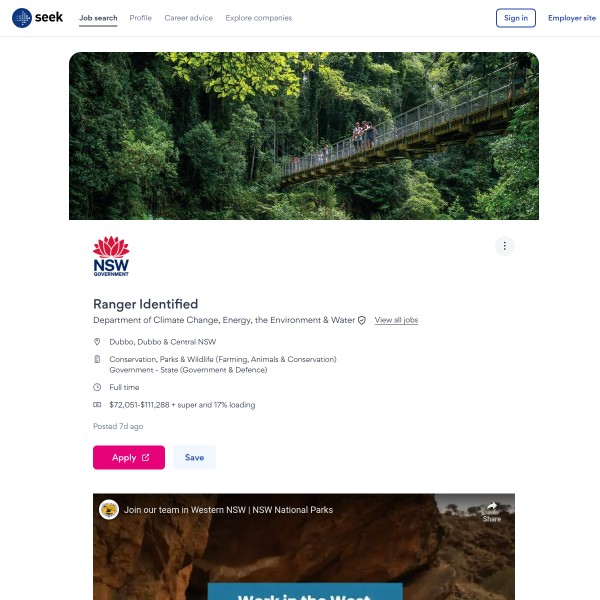The height and width of the screenshot is (600, 600).
Task: Save this Ranger Identified job
Action: point(194,457)
